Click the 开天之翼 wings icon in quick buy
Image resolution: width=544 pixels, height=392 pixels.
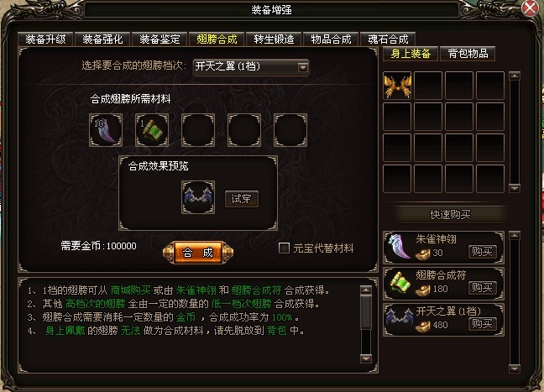pos(400,319)
